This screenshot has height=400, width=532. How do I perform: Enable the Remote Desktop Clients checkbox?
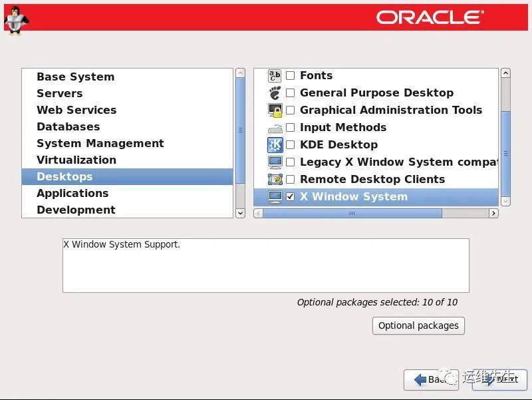click(x=290, y=179)
